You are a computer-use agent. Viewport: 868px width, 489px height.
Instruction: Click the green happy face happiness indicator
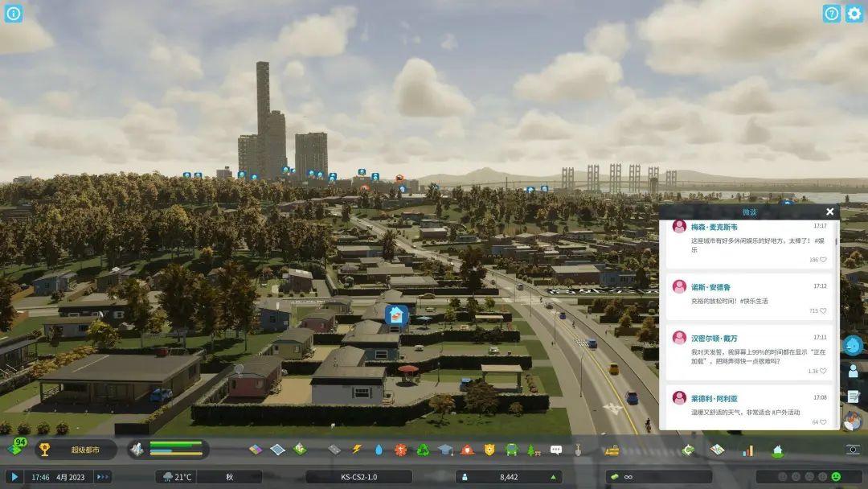click(x=836, y=477)
